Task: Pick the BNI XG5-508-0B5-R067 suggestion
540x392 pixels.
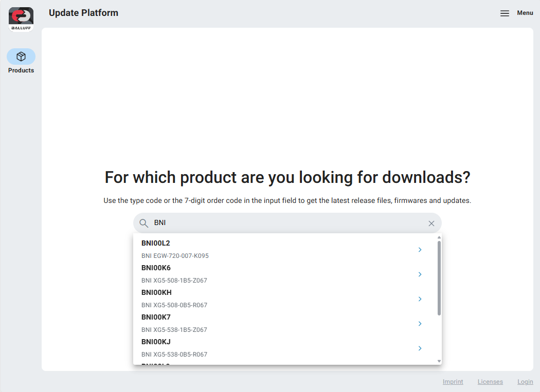Action: click(174, 305)
